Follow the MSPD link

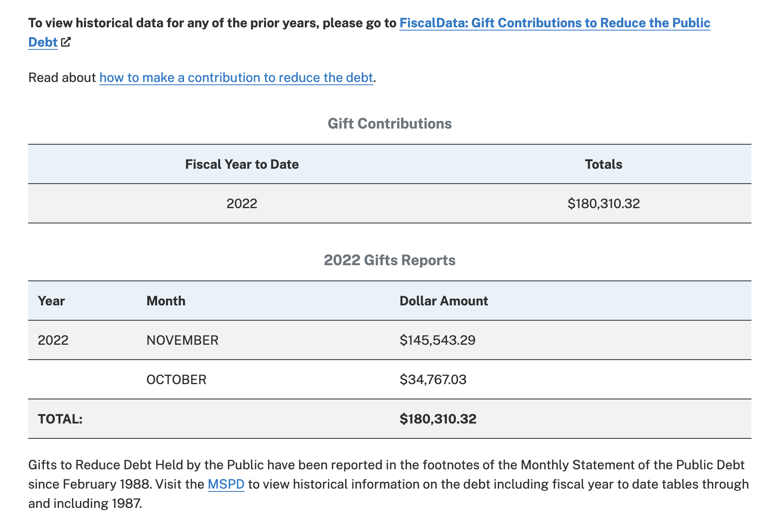tap(226, 484)
